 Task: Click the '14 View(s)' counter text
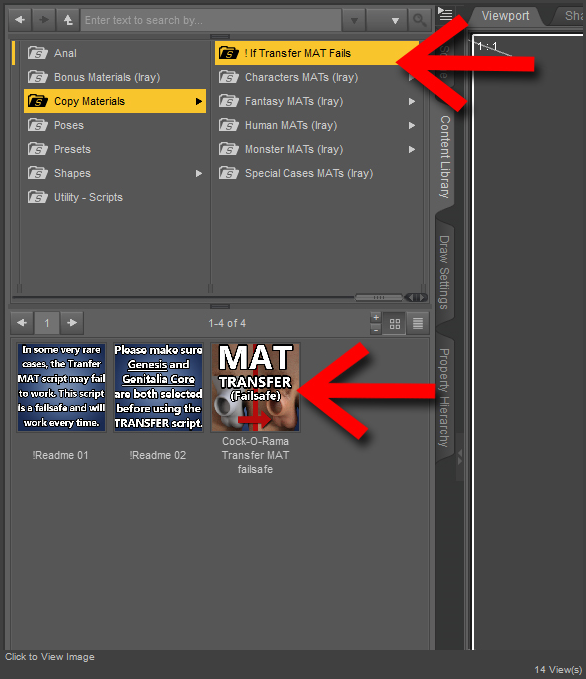(558, 669)
